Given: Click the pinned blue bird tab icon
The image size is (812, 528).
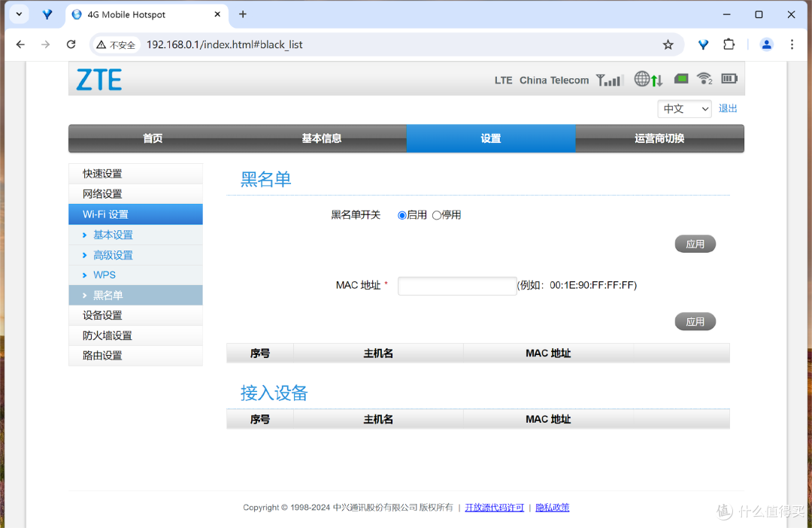Looking at the screenshot, I should 47,14.
